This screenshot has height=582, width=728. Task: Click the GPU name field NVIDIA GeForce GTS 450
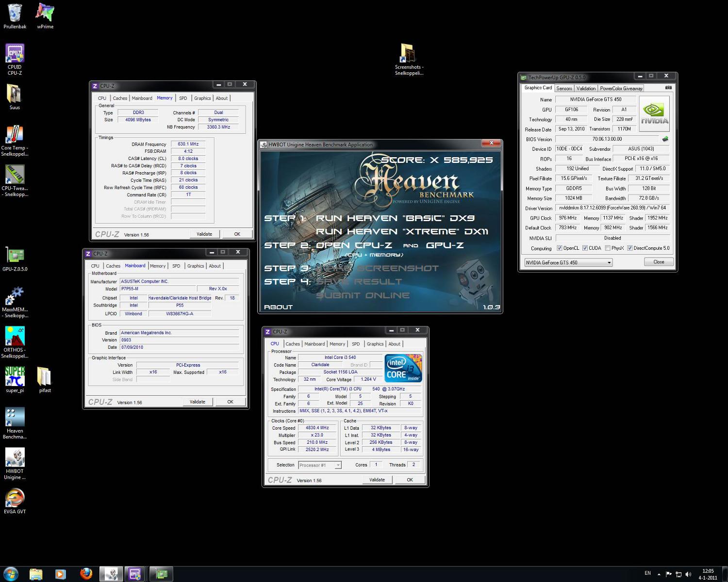596,99
